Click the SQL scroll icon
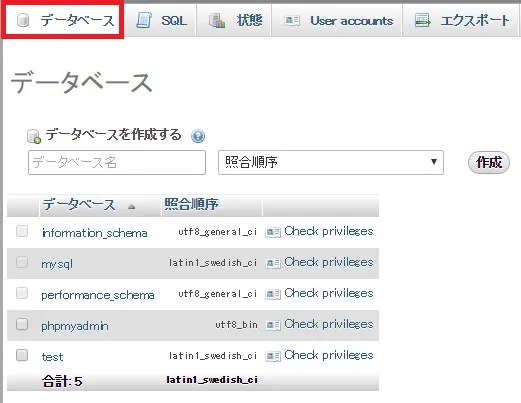The width and height of the screenshot is (521, 403). coord(144,21)
